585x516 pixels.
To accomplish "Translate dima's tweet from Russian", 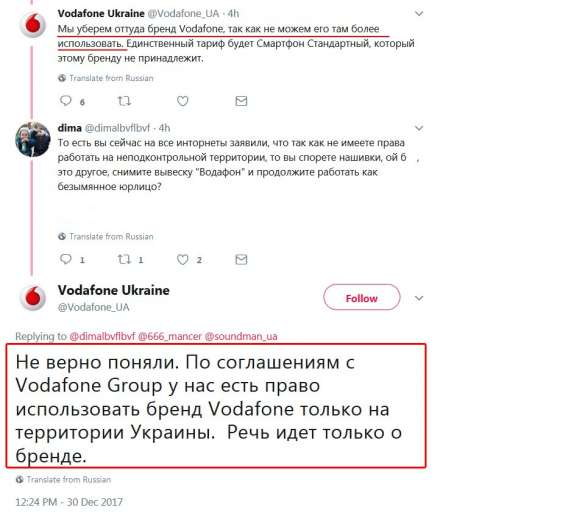I will 106,237.
